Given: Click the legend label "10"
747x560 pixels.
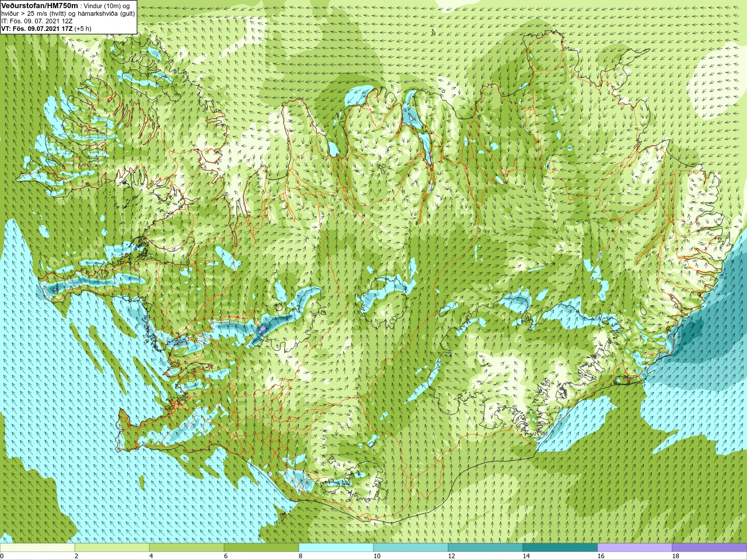Looking at the screenshot, I should [x=377, y=556].
